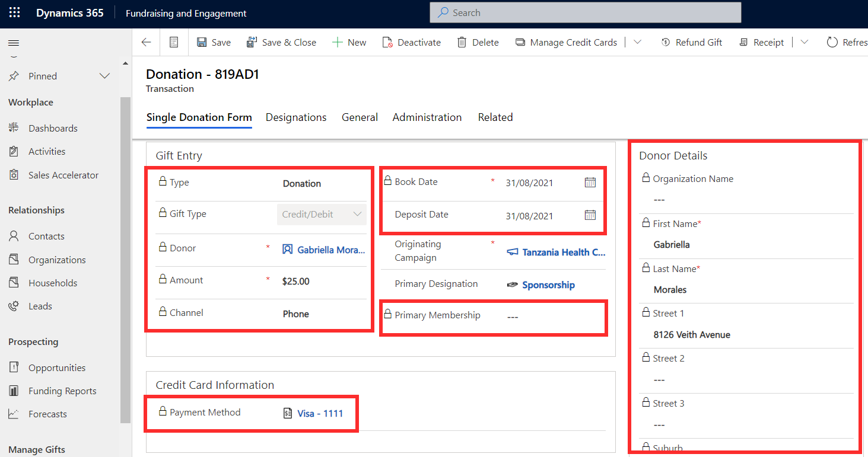The image size is (868, 457).
Task: Click the Donor Details section heading
Action: (673, 156)
